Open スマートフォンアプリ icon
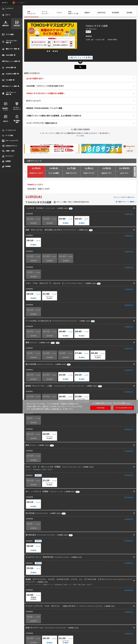 coord(3,141)
